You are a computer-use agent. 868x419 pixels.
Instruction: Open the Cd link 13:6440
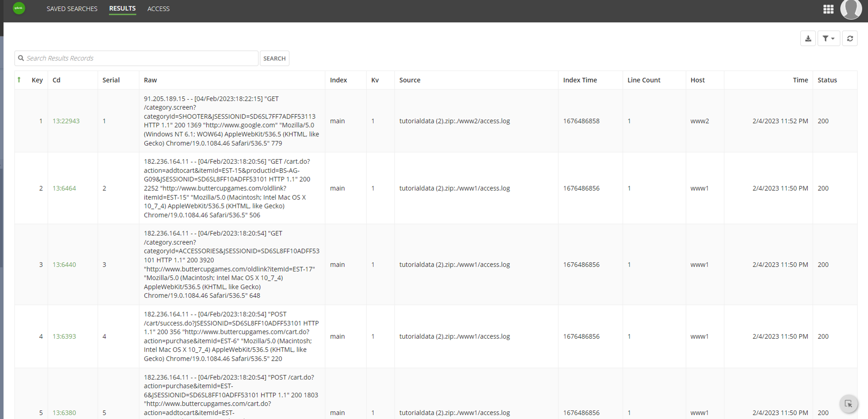click(x=64, y=265)
